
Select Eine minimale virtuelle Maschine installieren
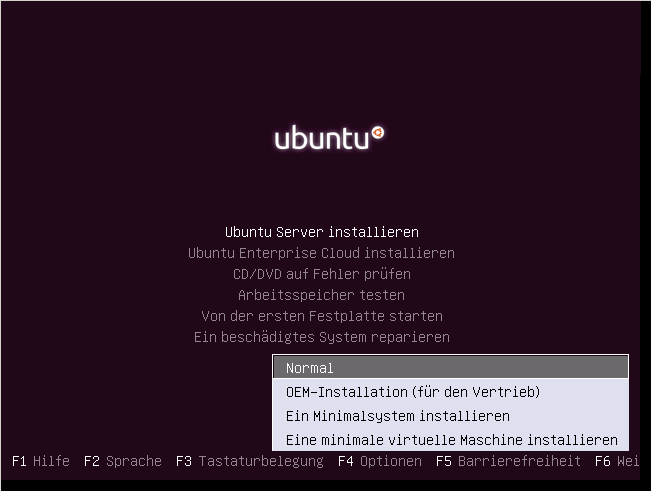[x=450, y=440]
